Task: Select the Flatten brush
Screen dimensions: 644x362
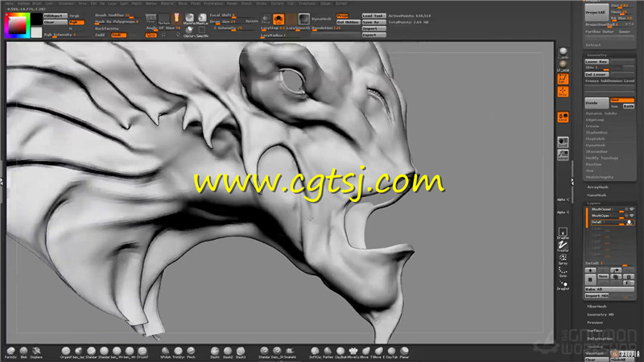Action: 328,352
